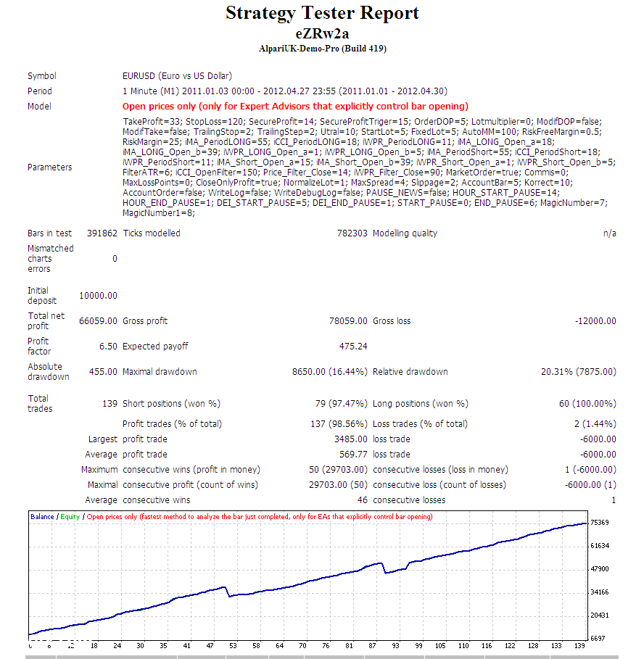Click the red Open prices only model text

pyautogui.click(x=295, y=107)
